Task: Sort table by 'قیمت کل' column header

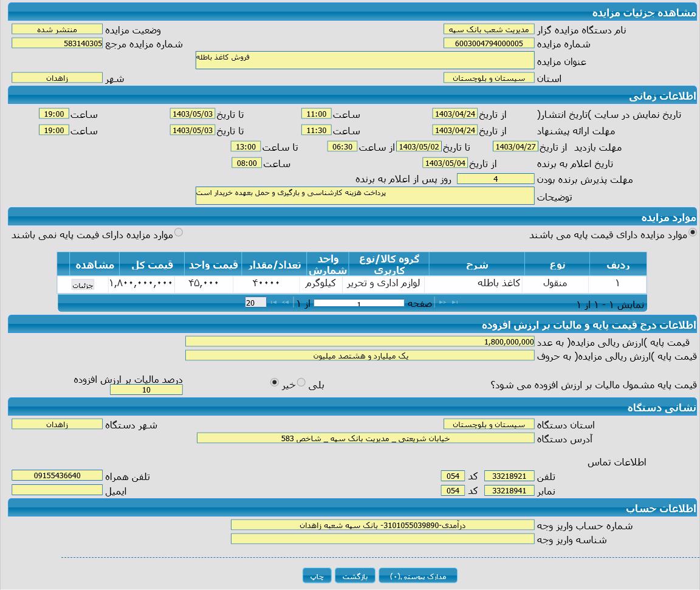Action: tap(152, 265)
